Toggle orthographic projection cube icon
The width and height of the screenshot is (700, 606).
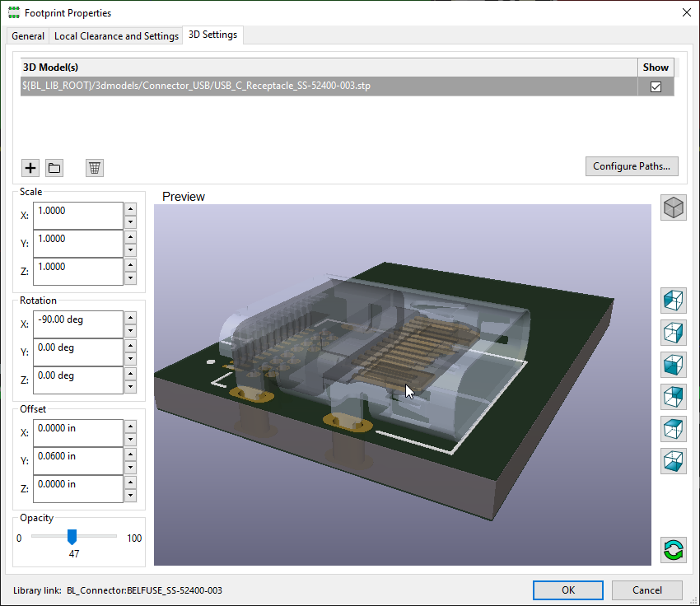coord(674,207)
